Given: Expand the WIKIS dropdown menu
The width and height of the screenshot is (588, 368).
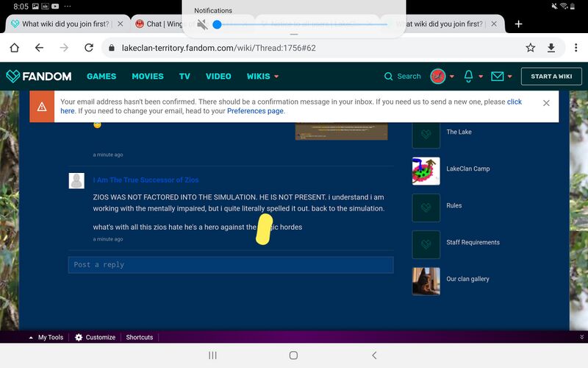Looking at the screenshot, I should tap(262, 76).
